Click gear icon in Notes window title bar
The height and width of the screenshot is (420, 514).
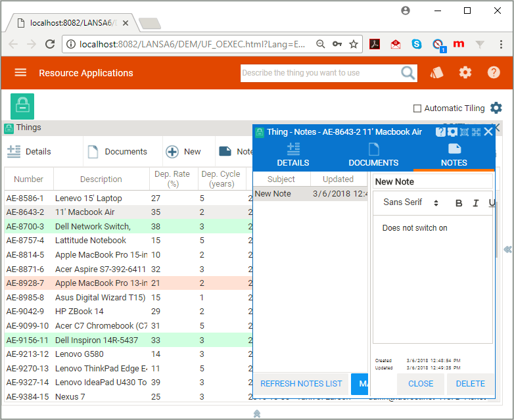452,132
